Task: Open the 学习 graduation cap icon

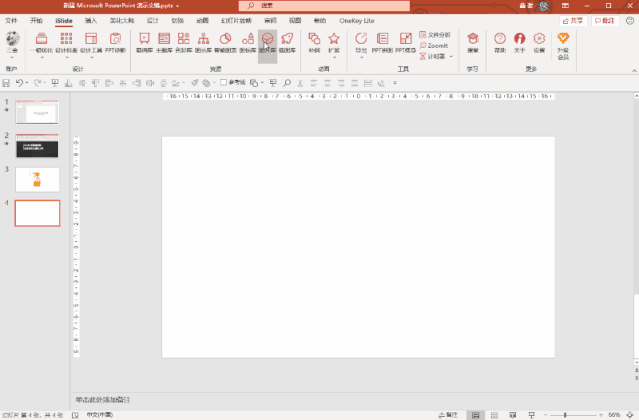Action: pyautogui.click(x=473, y=39)
